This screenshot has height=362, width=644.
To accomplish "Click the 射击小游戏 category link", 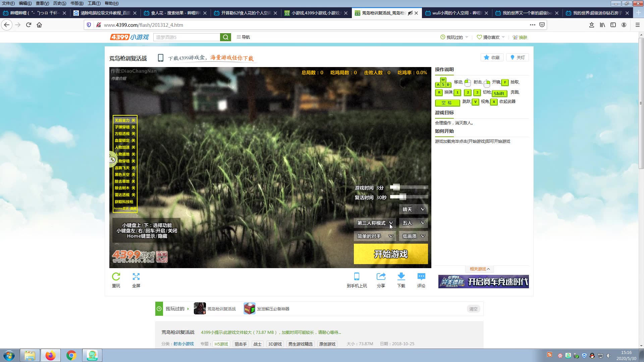I will pos(183,344).
